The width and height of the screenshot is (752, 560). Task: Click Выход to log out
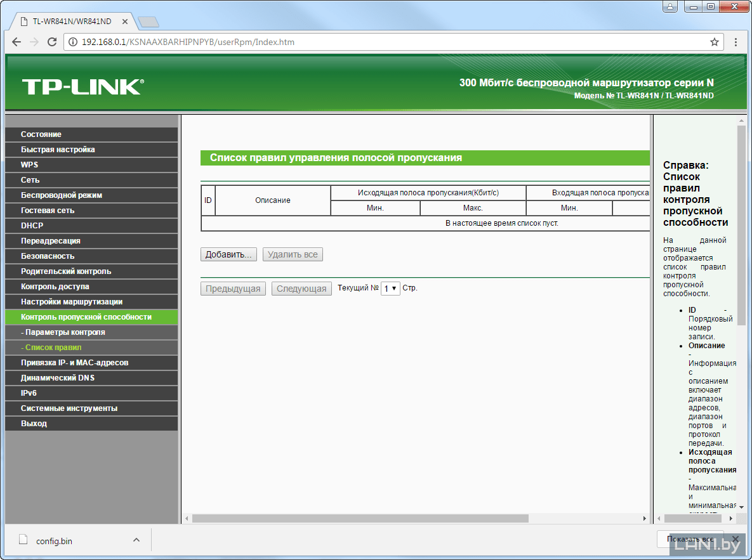click(x=91, y=424)
